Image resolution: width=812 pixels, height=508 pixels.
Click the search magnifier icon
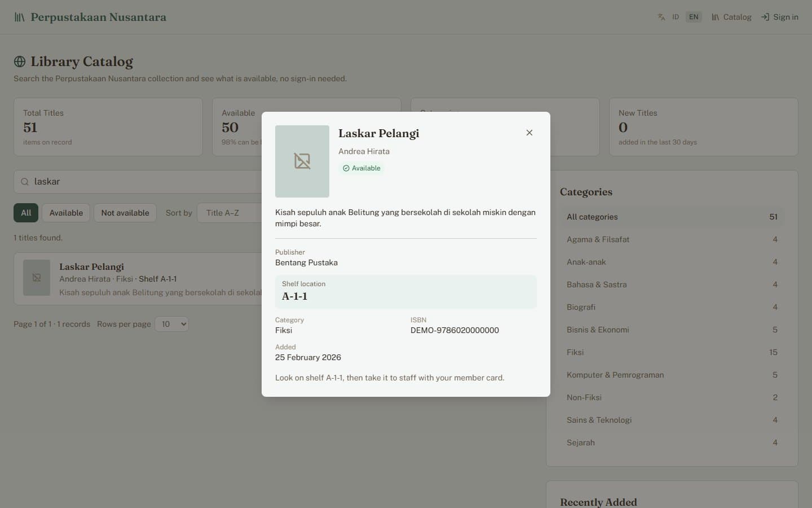[25, 182]
